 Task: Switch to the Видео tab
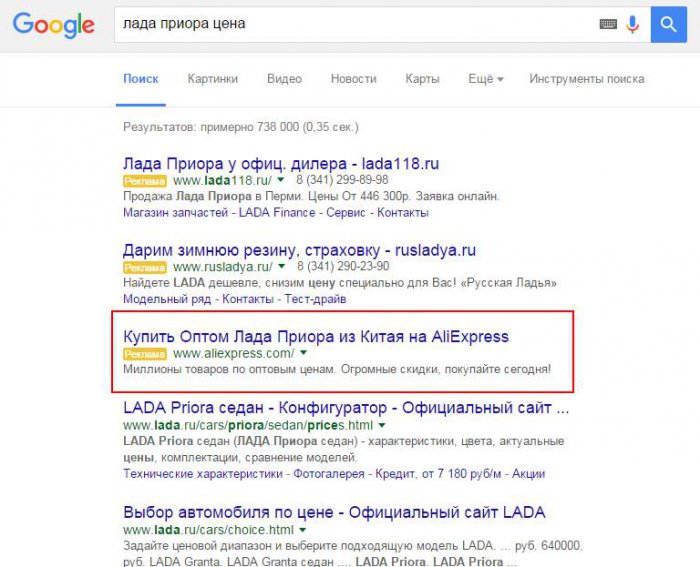pos(284,79)
